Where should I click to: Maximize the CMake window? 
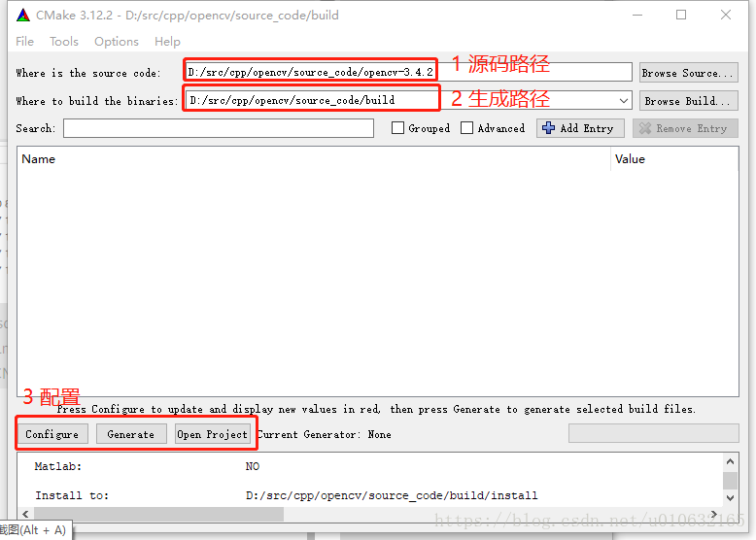point(681,15)
